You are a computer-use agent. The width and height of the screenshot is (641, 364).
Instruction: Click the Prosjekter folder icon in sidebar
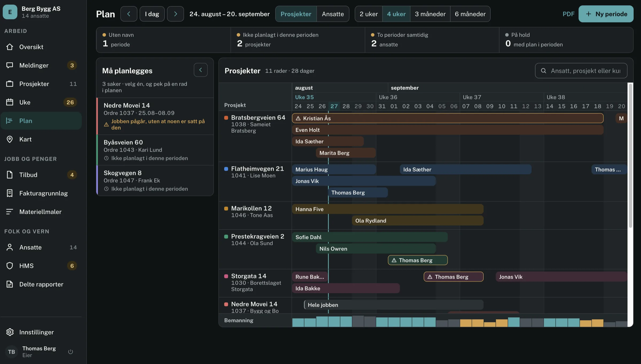(x=10, y=84)
